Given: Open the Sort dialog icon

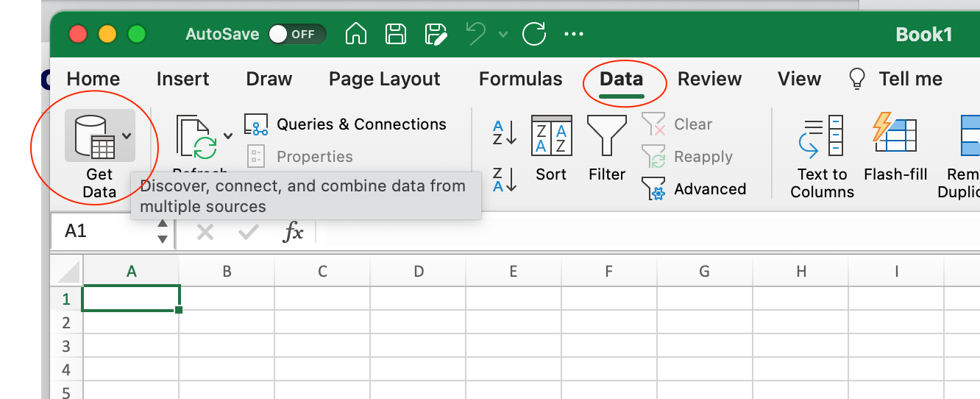Looking at the screenshot, I should click(x=551, y=147).
